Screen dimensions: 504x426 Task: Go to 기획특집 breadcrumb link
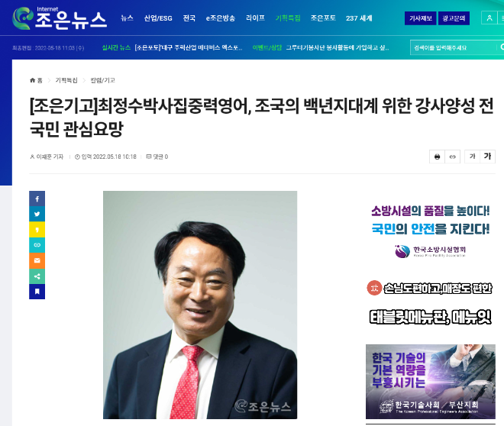[66, 80]
